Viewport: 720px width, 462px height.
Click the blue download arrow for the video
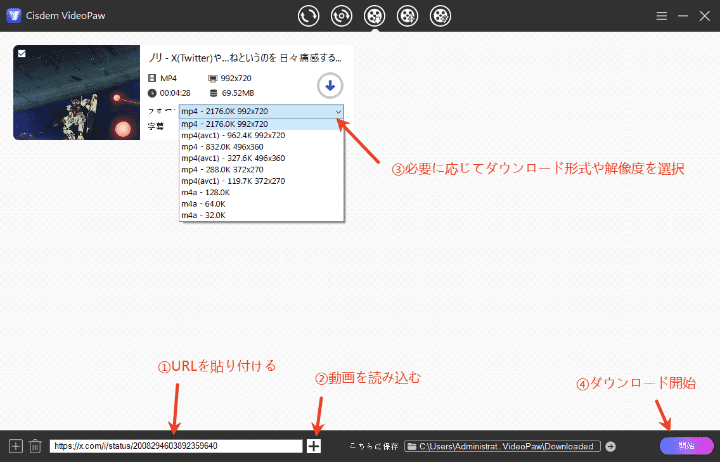(330, 86)
